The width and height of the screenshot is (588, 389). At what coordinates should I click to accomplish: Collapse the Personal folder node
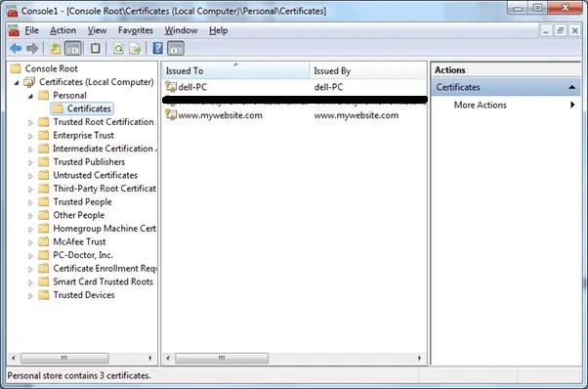pos(30,96)
